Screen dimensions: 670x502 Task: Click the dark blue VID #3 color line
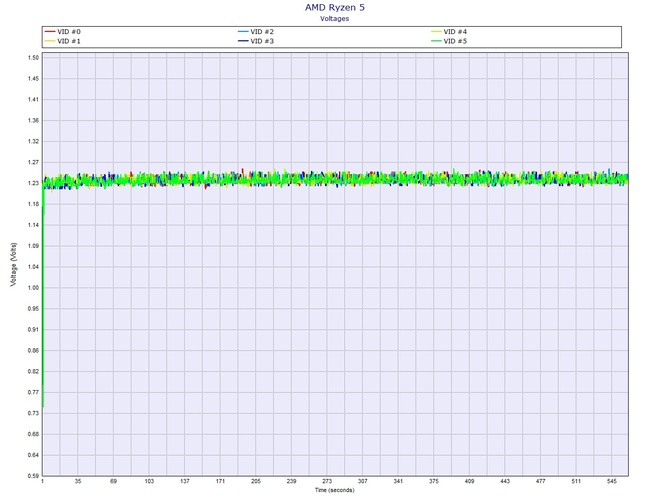243,41
